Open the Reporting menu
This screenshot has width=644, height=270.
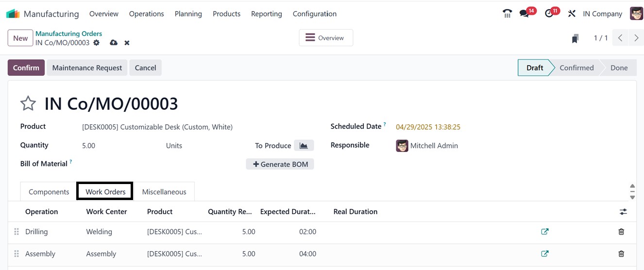click(x=266, y=14)
